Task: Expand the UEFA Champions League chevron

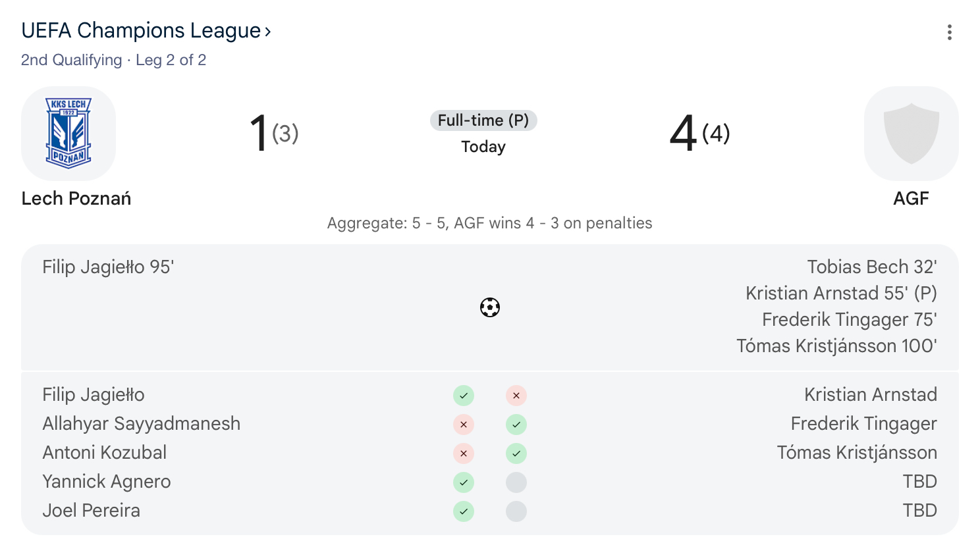Action: pos(268,32)
